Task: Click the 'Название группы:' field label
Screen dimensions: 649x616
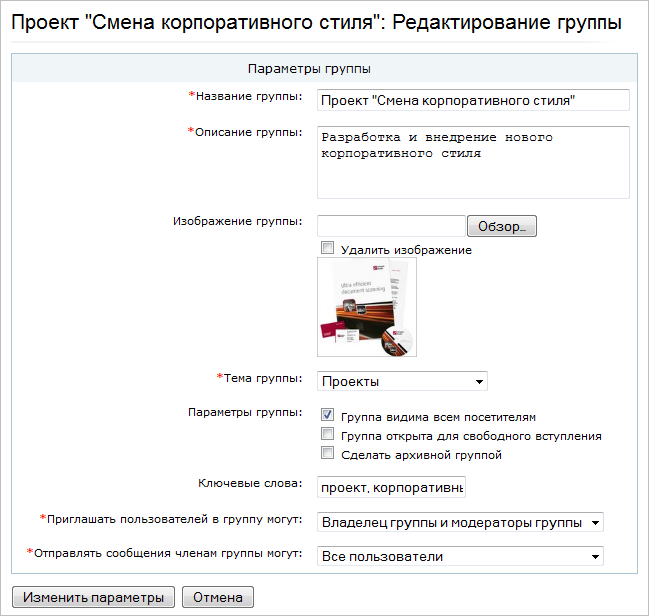Action: (x=249, y=96)
